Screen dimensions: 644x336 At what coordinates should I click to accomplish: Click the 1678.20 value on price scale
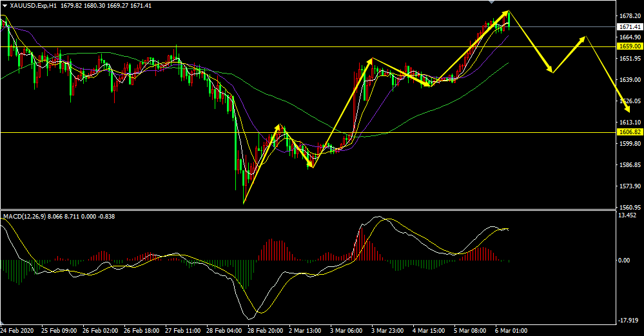629,15
